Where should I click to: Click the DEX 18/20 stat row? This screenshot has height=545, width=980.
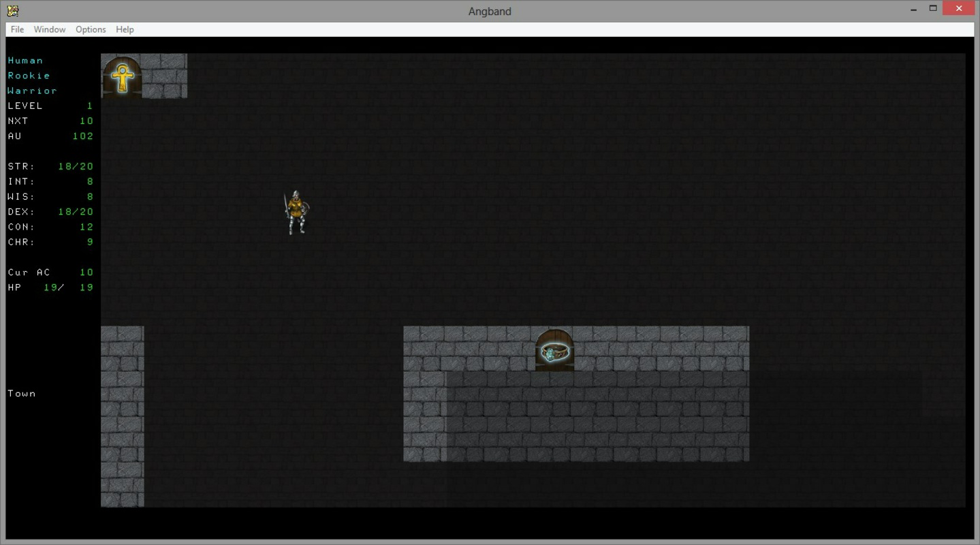tap(50, 211)
